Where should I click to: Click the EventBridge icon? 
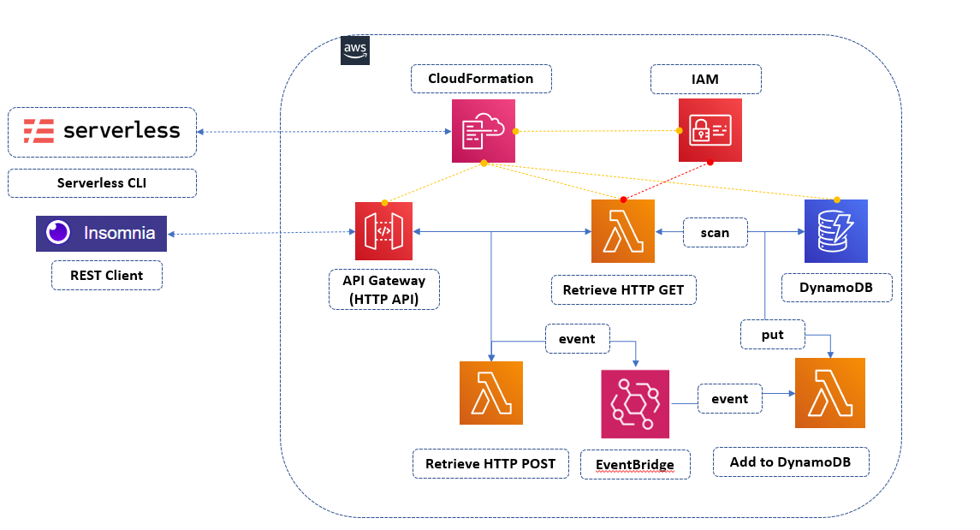pos(634,404)
